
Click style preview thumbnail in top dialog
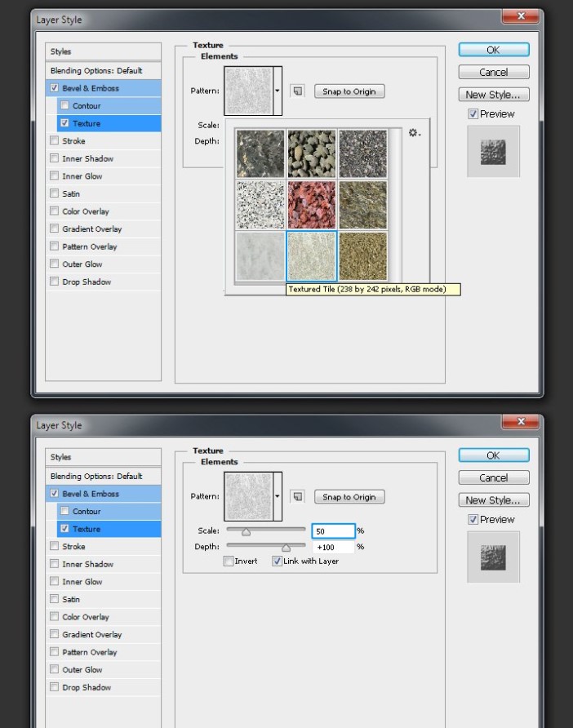coord(493,152)
